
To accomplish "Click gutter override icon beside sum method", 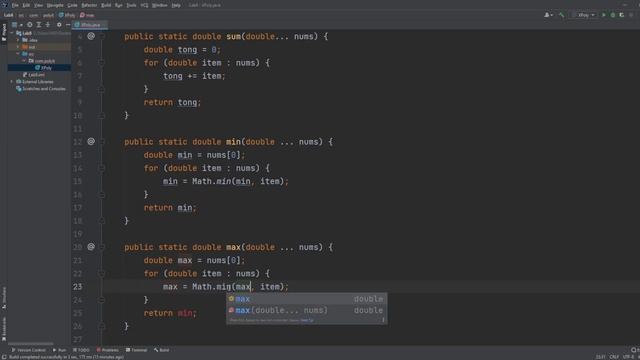I will tap(91, 36).
